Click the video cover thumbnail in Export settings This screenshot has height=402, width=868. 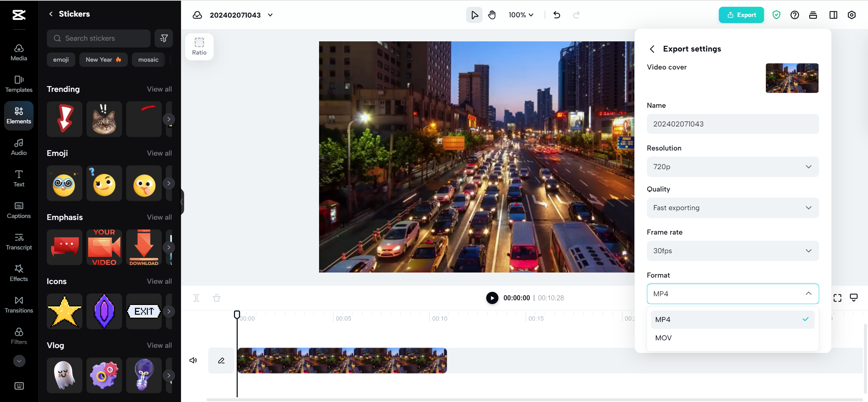click(x=792, y=78)
